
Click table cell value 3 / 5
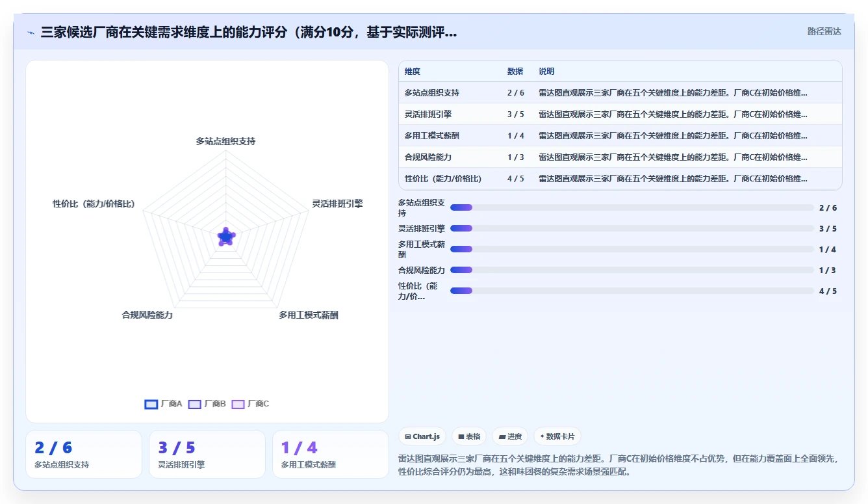click(x=516, y=114)
